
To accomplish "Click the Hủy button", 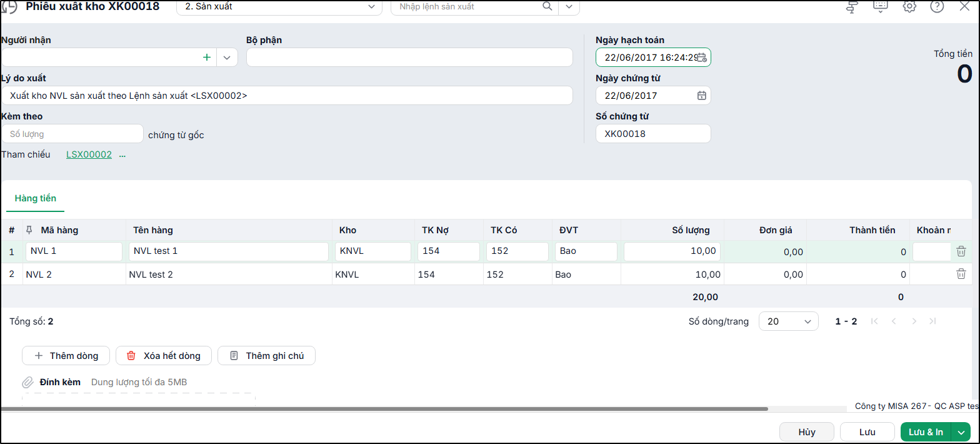I will pos(807,432).
